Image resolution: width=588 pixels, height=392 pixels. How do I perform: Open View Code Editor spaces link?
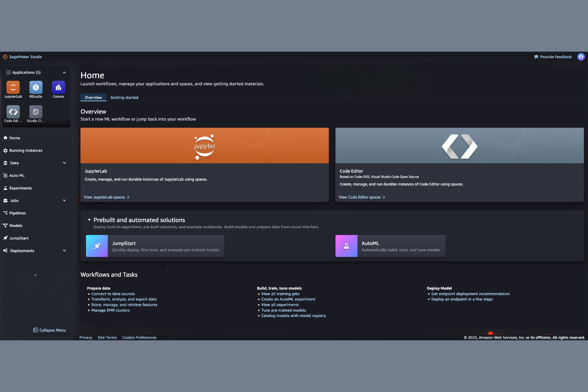[x=362, y=197]
